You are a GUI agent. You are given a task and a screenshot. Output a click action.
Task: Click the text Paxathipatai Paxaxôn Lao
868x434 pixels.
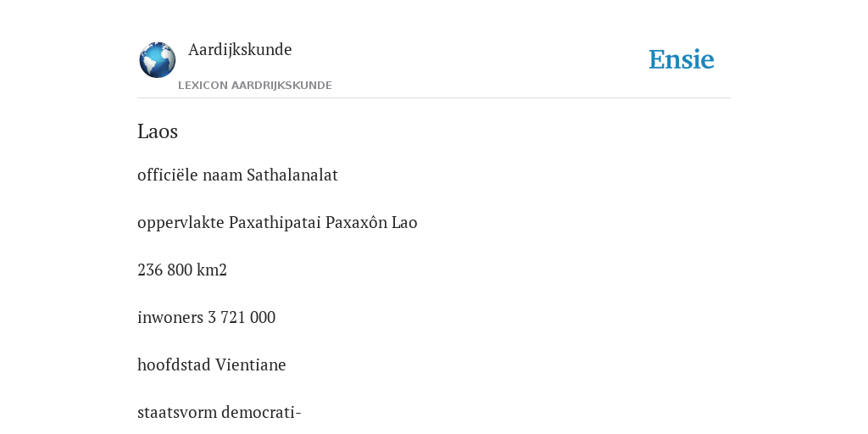click(x=323, y=223)
